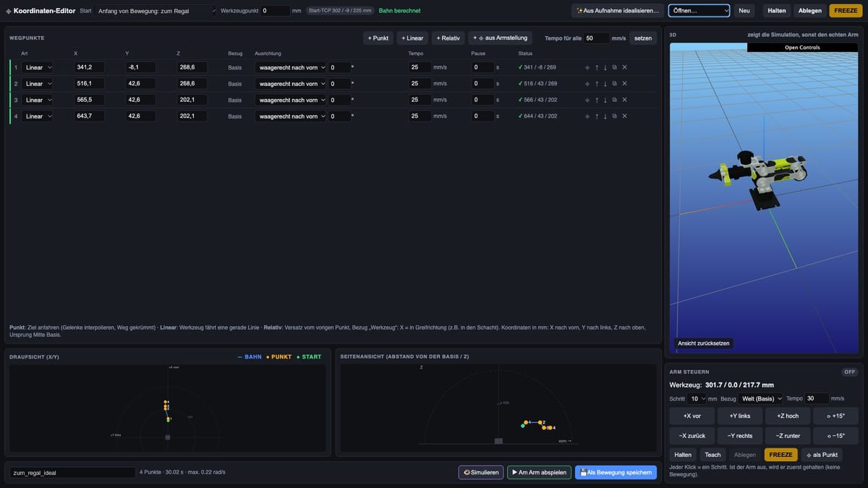The width and height of the screenshot is (868, 488).
Task: Toggle the OFF switch in Arm steuern
Action: click(x=849, y=372)
